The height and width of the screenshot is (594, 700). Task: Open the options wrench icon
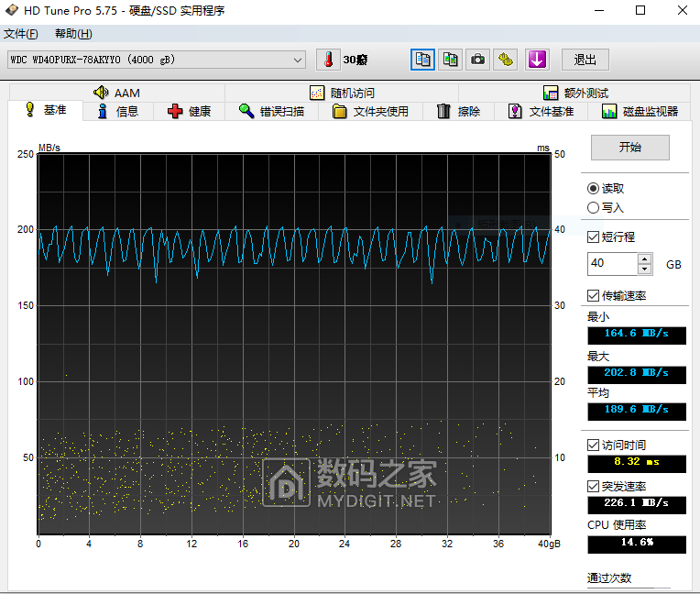[x=506, y=60]
